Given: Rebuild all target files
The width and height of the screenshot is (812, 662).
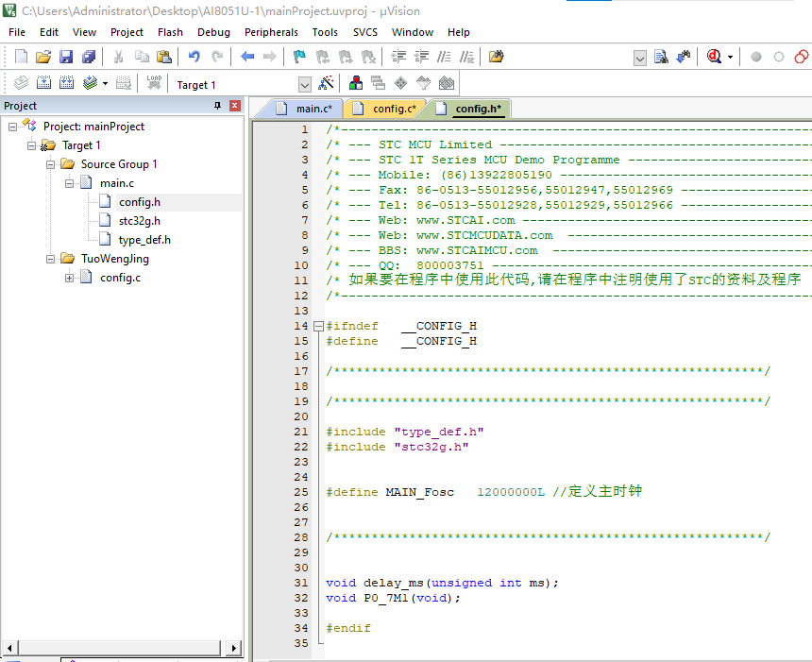Looking at the screenshot, I should click(x=67, y=82).
